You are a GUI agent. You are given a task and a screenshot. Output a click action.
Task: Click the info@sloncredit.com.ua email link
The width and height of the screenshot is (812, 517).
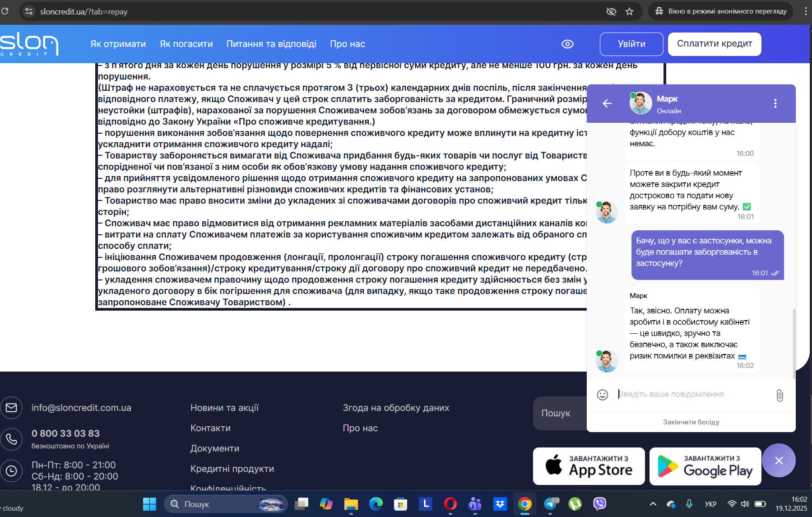click(x=81, y=408)
